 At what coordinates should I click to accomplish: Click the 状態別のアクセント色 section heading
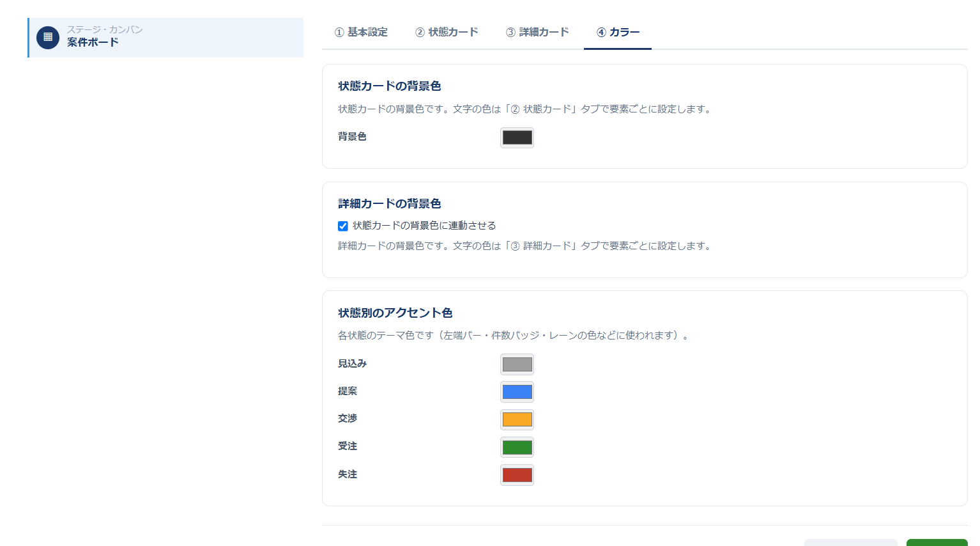click(x=395, y=313)
